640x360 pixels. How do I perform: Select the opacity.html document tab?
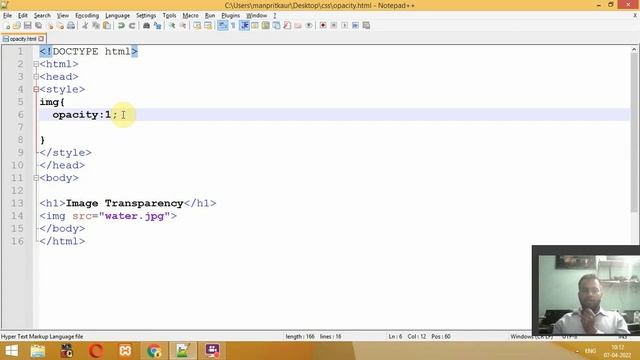pyautogui.click(x=23, y=39)
